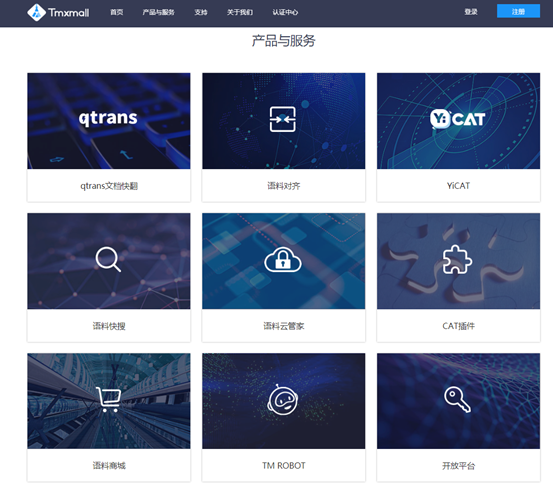Click the blue 注册 register button
Image resolution: width=553 pixels, height=495 pixels.
(x=518, y=11)
